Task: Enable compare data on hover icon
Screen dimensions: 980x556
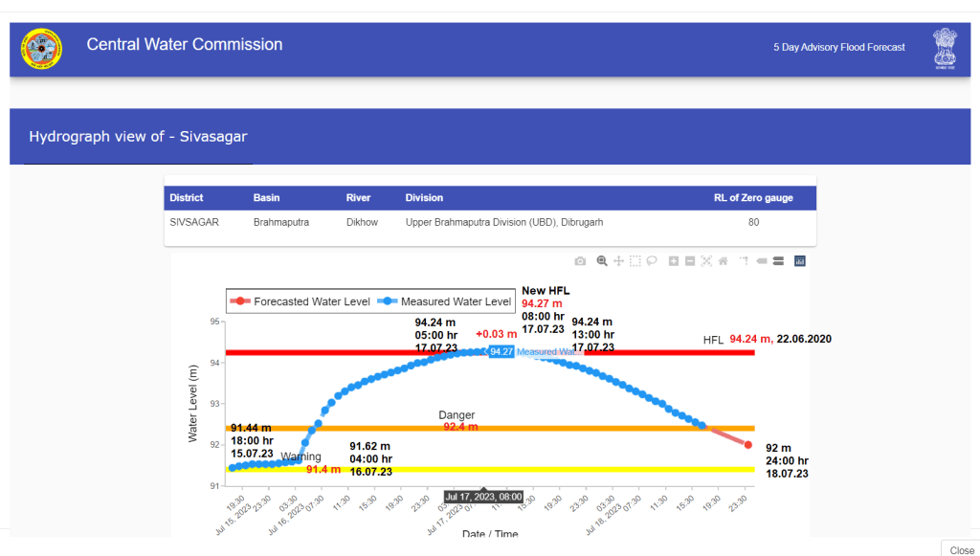Action: 778,261
